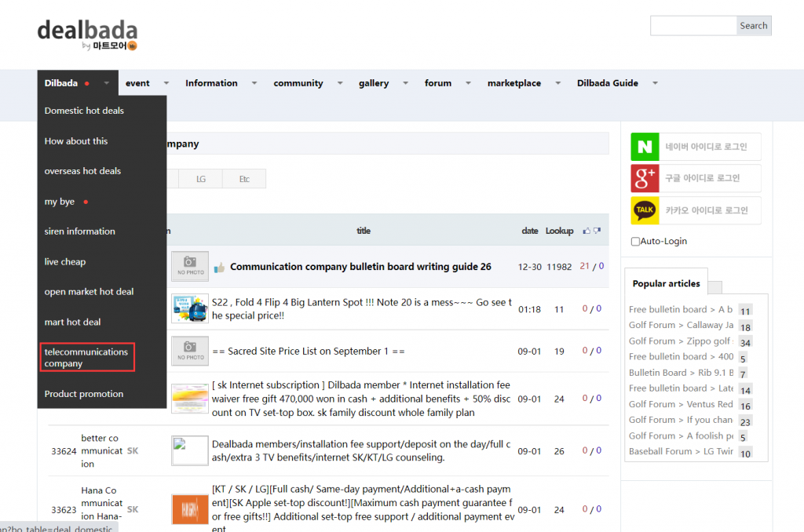Open KT / SK / LG Full cash post
Viewport: 804px width, 532px height.
pos(363,509)
